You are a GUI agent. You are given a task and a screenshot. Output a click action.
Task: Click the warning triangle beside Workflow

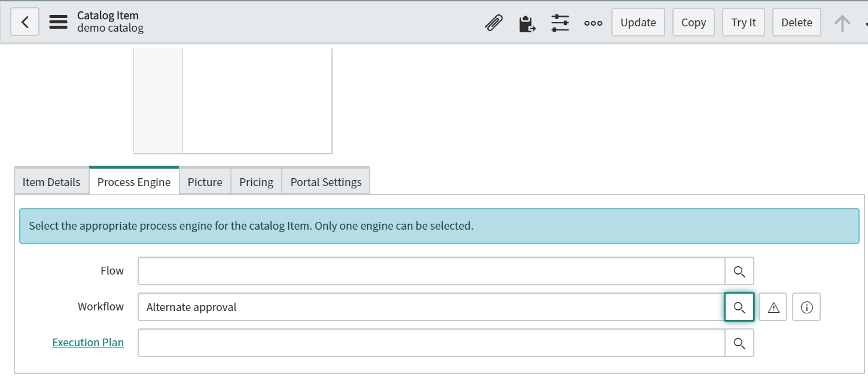tap(773, 307)
